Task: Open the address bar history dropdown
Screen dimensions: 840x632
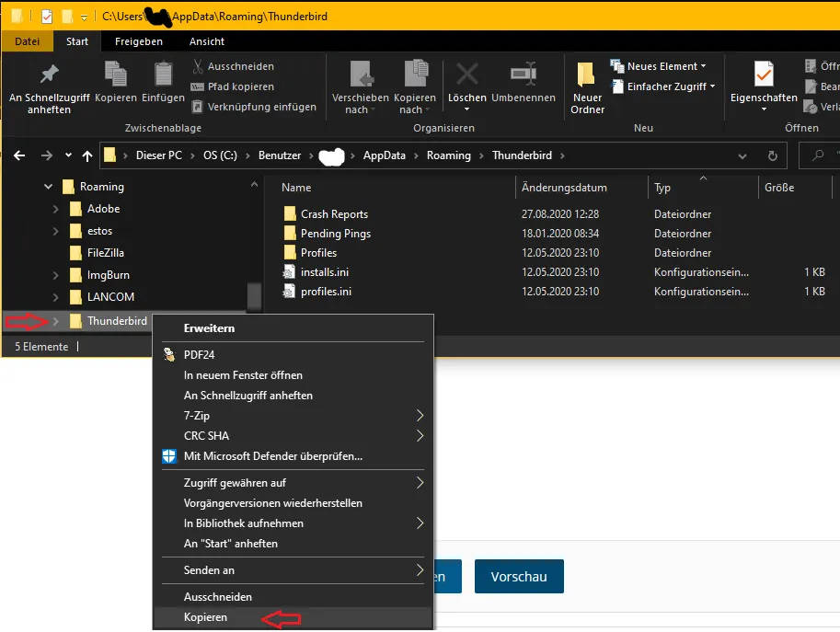Action: (x=742, y=155)
